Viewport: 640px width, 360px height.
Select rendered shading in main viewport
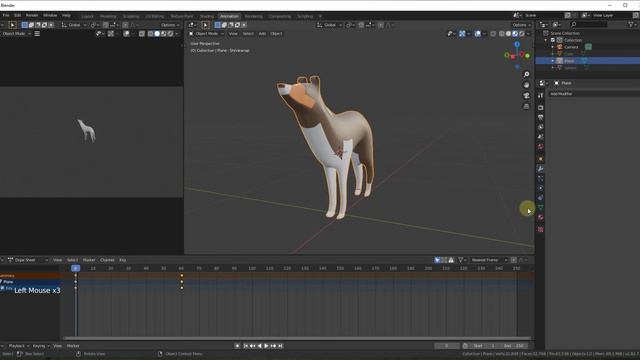[x=522, y=33]
